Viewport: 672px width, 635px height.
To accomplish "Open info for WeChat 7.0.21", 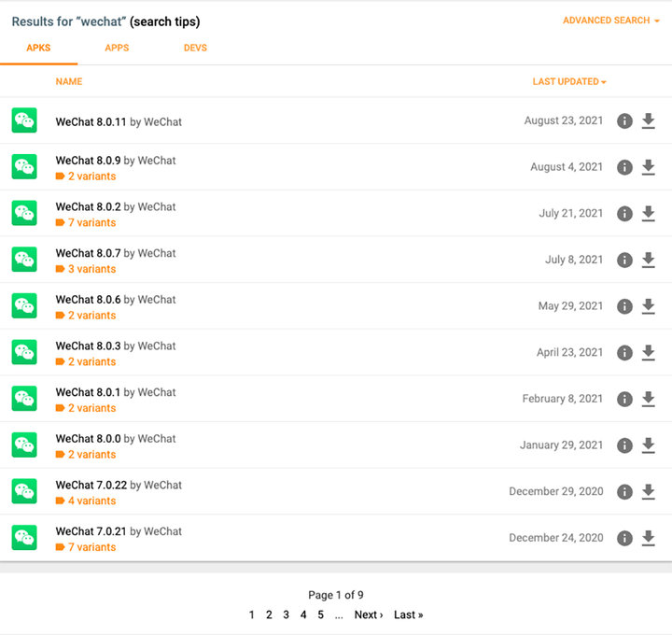I will point(624,538).
